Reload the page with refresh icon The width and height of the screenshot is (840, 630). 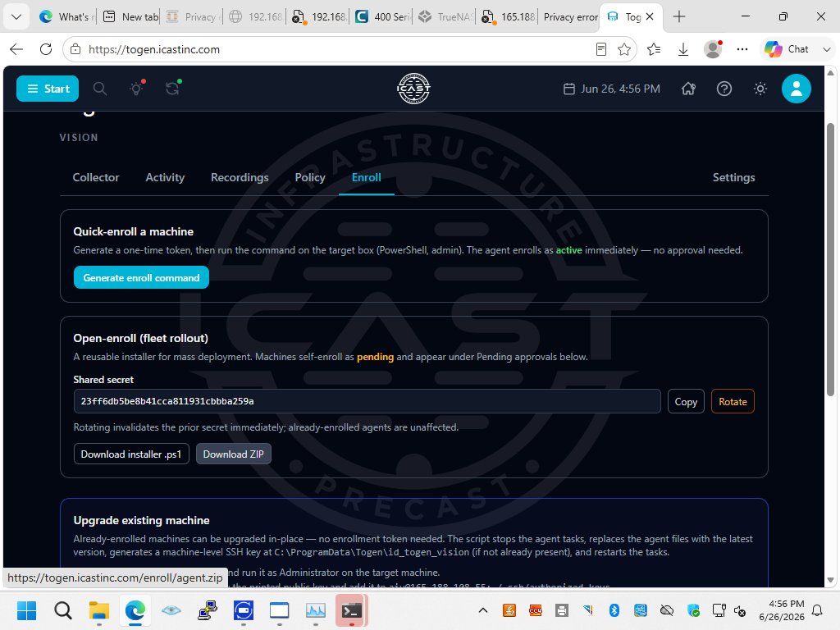(46, 49)
